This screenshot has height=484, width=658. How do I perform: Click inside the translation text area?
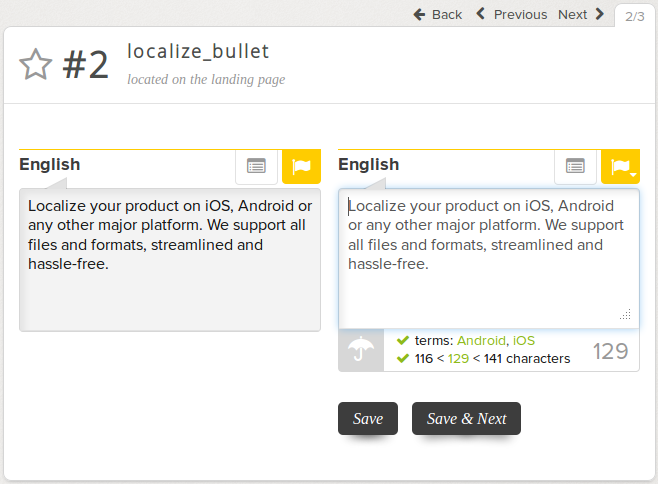[x=489, y=259]
